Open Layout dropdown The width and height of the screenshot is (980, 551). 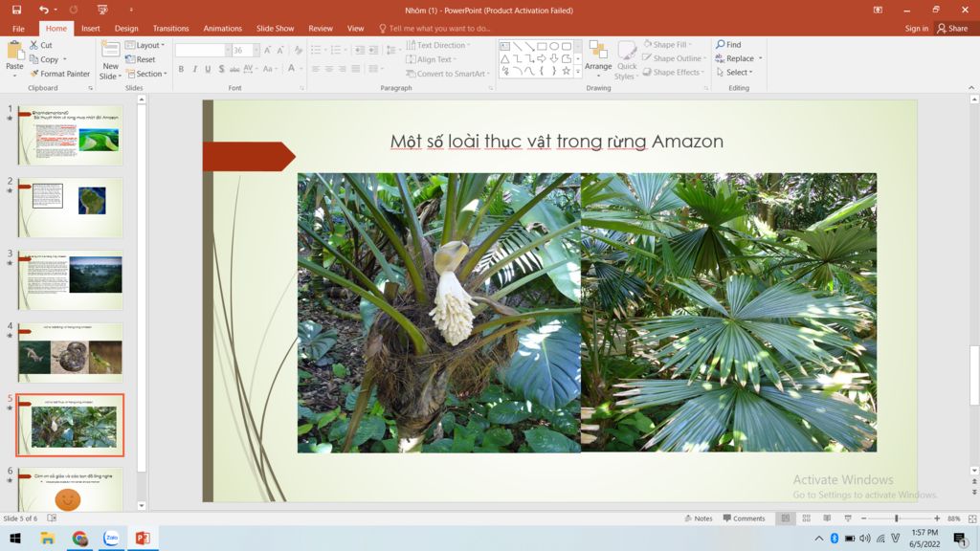tap(145, 45)
